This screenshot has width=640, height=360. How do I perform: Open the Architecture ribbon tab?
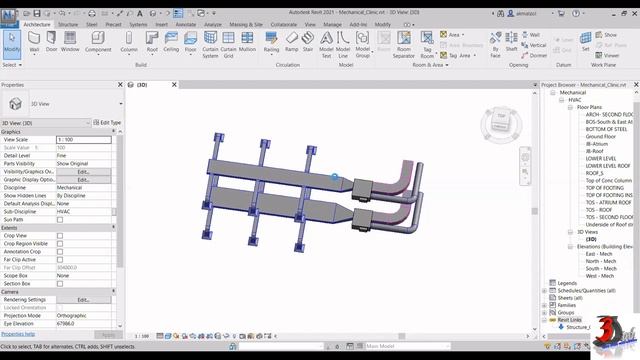pyautogui.click(x=37, y=24)
